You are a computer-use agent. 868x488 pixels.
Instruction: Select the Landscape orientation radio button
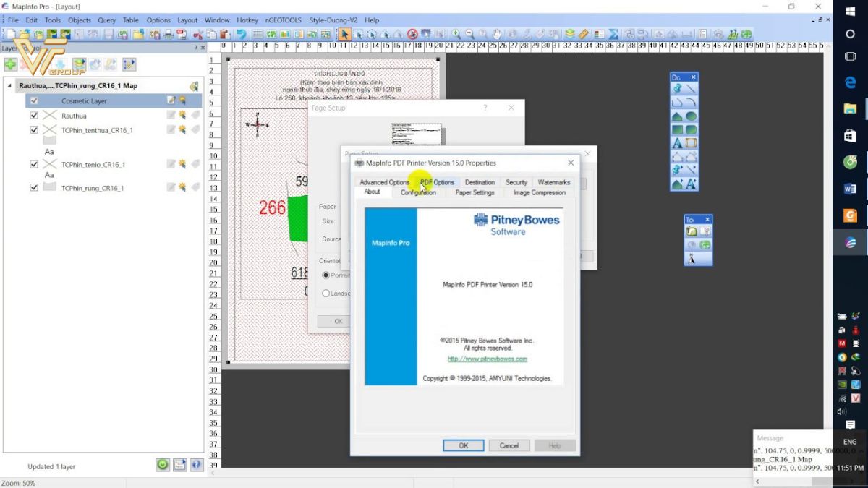point(326,293)
